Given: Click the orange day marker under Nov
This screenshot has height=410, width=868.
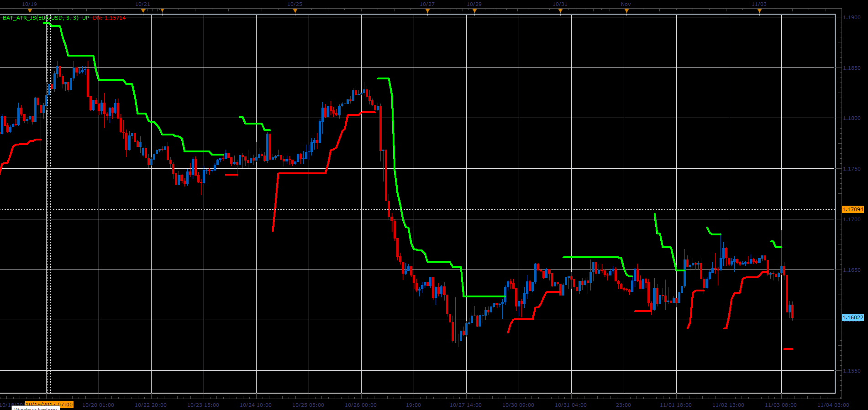Looking at the screenshot, I should (x=626, y=10).
